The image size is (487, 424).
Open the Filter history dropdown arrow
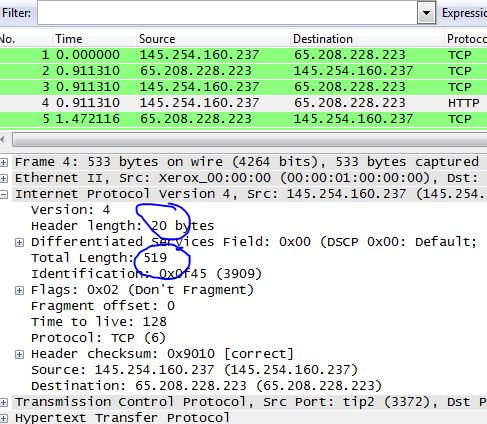[x=426, y=13]
